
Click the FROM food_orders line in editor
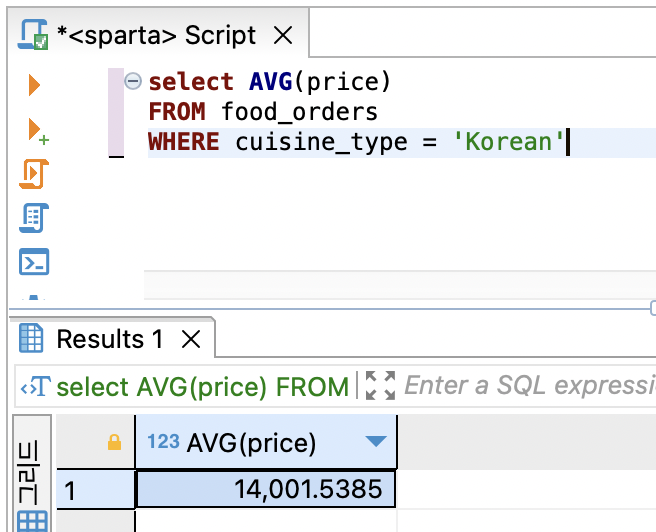263,112
